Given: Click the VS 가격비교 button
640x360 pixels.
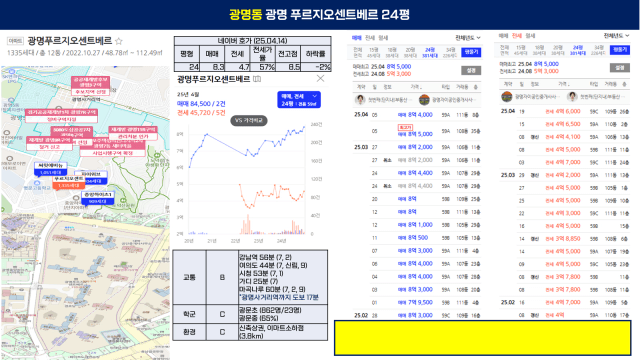Looking at the screenshot, I should pyautogui.click(x=249, y=120).
